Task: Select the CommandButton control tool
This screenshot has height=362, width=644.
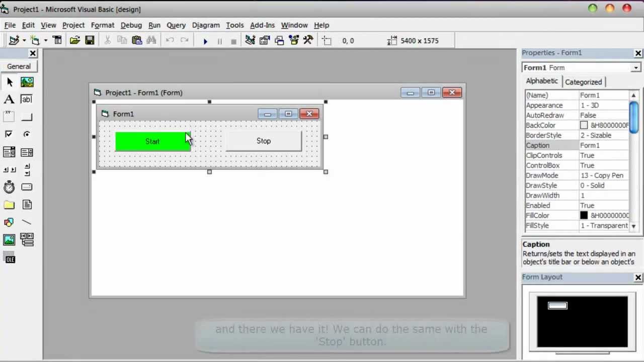Action: (27, 117)
